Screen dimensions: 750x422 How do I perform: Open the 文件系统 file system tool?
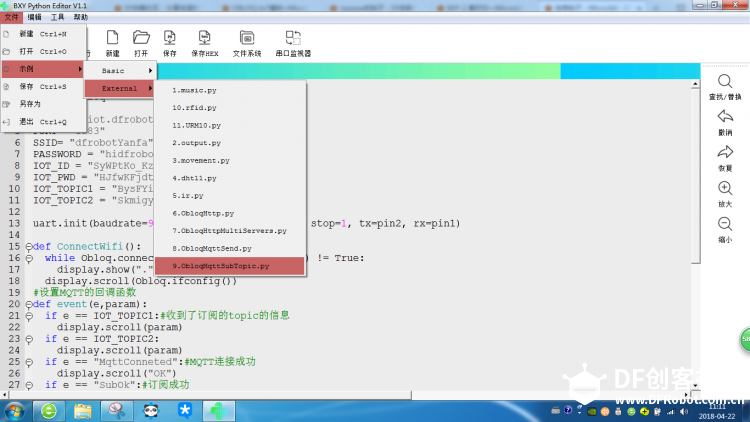click(247, 43)
